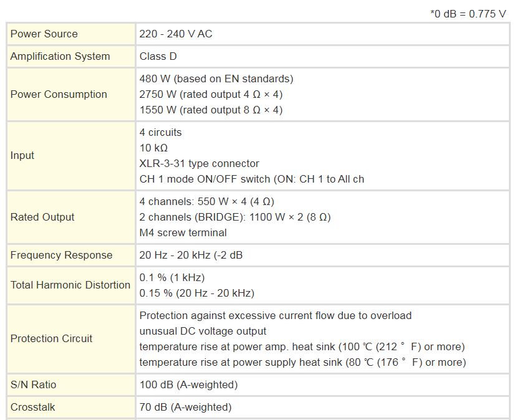Screen dimensions: 517x420
Task: Click the "CH 1 mode ON/OFF switch" line
Action: [x=251, y=179]
